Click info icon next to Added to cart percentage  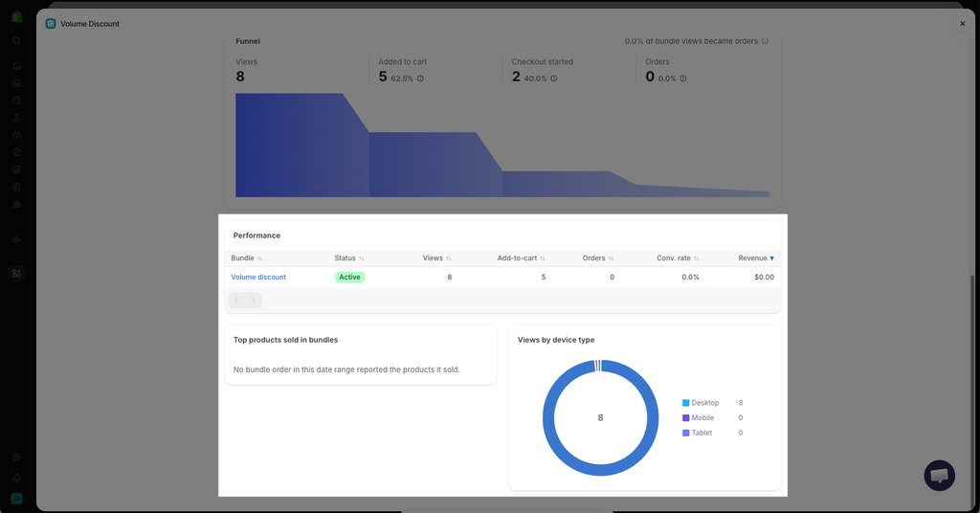click(420, 78)
